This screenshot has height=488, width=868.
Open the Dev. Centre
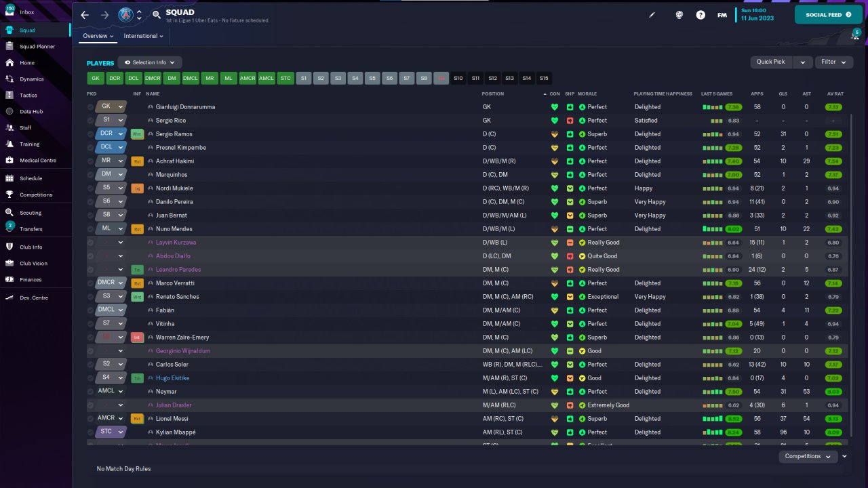click(34, 298)
